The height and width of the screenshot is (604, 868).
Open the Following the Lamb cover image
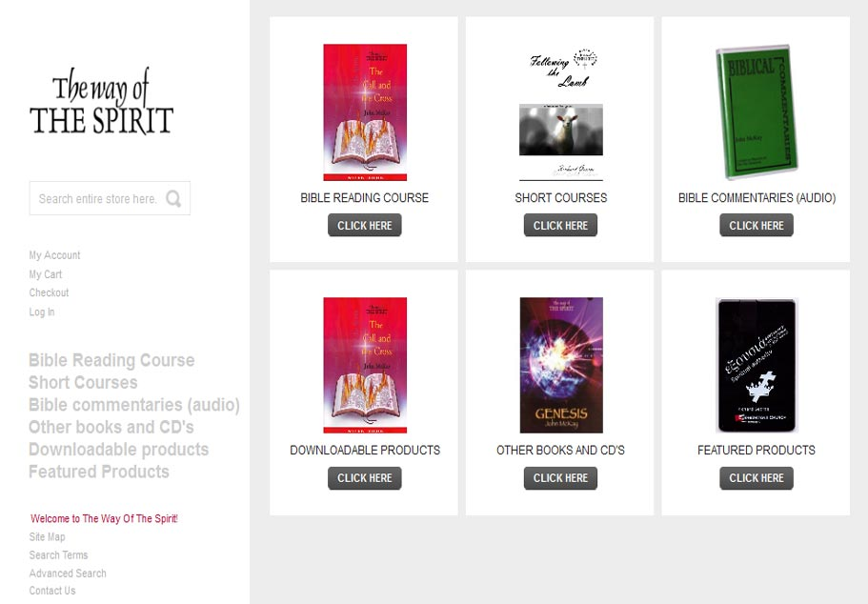click(x=561, y=114)
